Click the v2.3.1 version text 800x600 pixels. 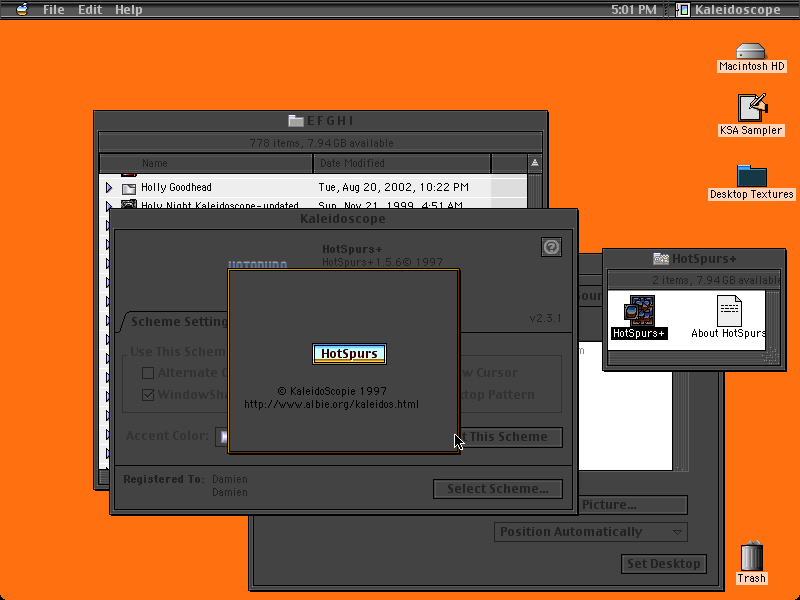(545, 318)
